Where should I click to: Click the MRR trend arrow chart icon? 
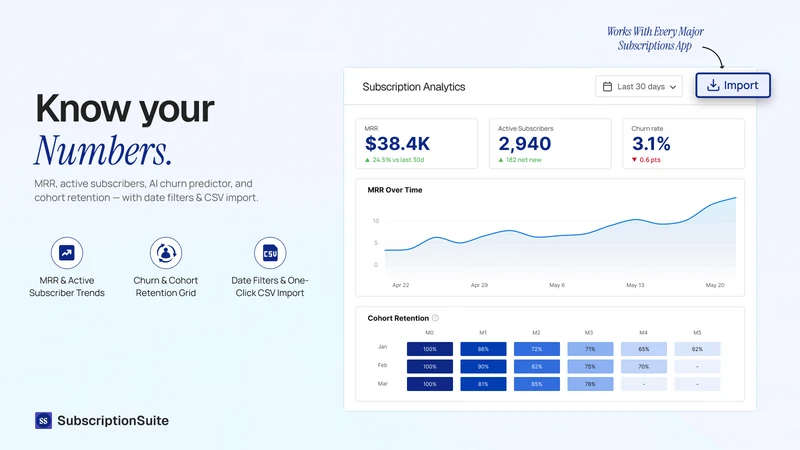coord(67,253)
